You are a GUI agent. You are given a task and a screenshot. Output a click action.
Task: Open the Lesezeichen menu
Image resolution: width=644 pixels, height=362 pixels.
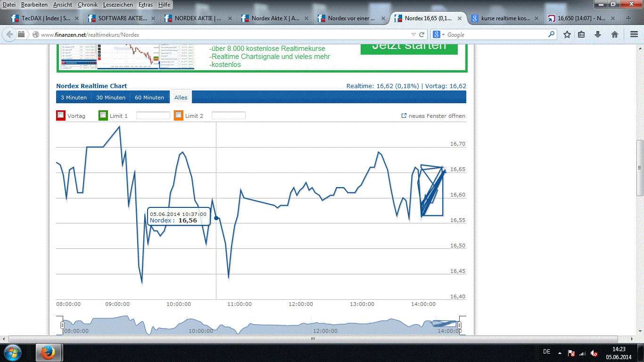pos(119,4)
